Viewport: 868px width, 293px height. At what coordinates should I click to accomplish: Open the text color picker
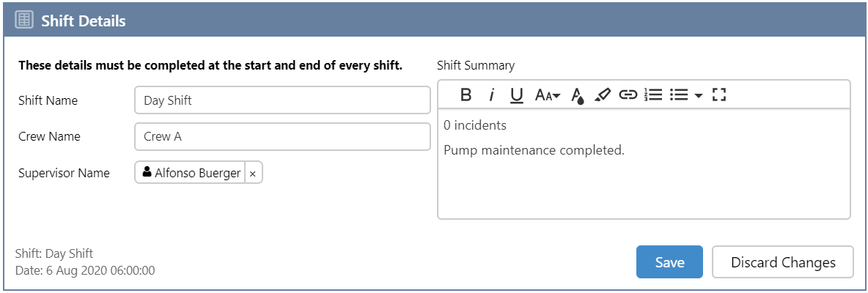point(578,95)
